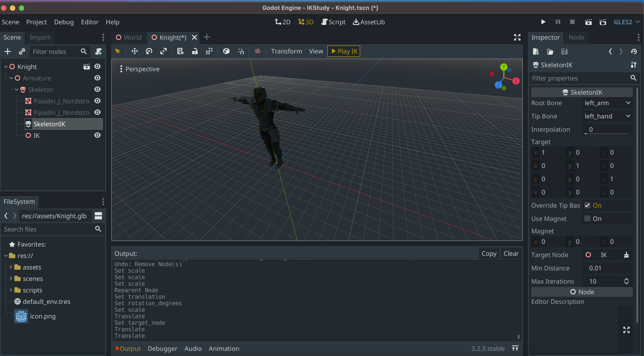This screenshot has height=356, width=644.
Task: Activate the Rotate mode tool
Action: pyautogui.click(x=149, y=51)
